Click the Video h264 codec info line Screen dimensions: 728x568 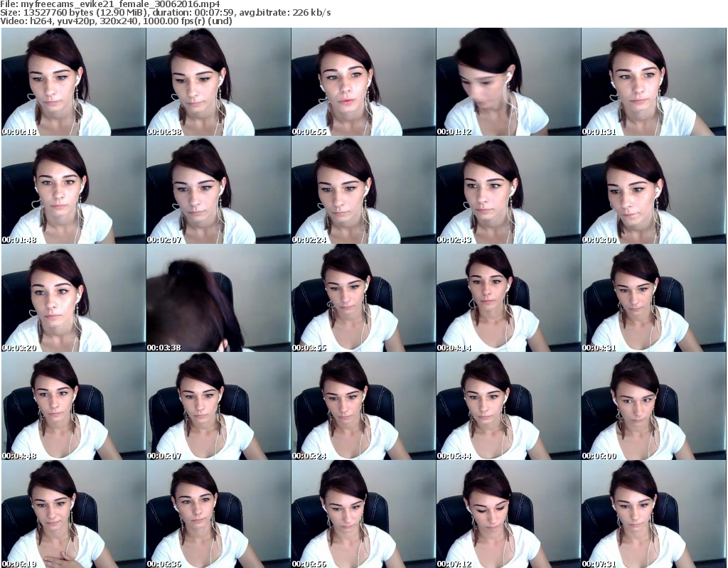point(116,21)
